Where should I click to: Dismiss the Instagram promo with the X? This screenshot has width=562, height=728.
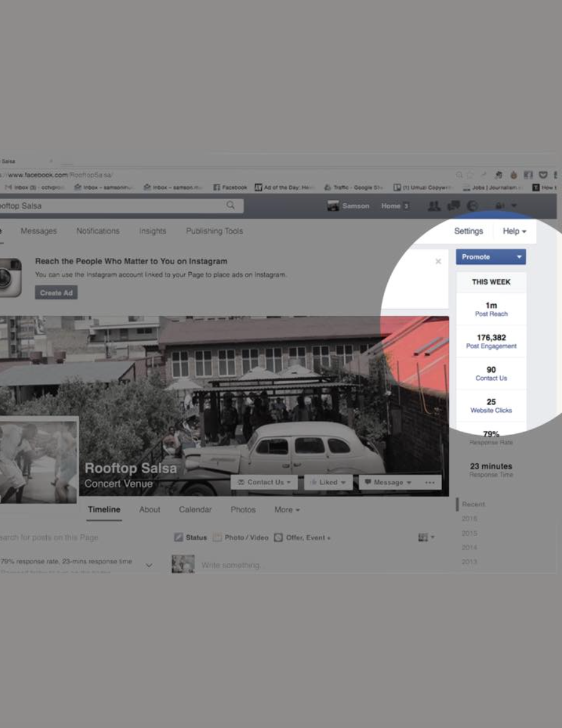[438, 262]
